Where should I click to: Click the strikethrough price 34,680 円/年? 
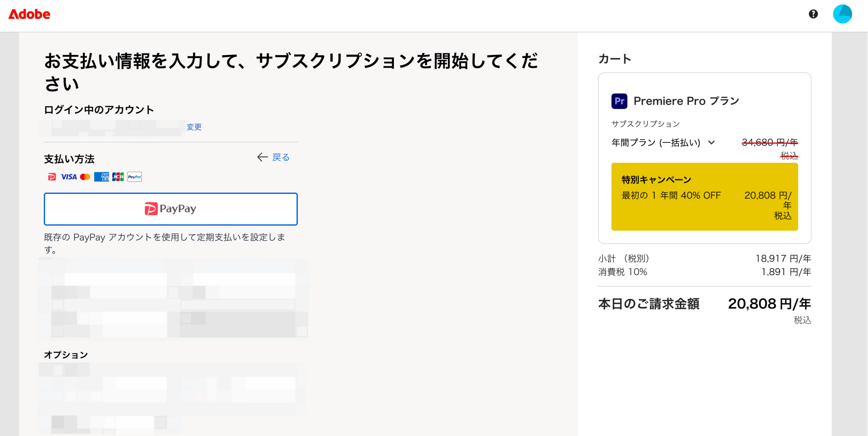[770, 142]
